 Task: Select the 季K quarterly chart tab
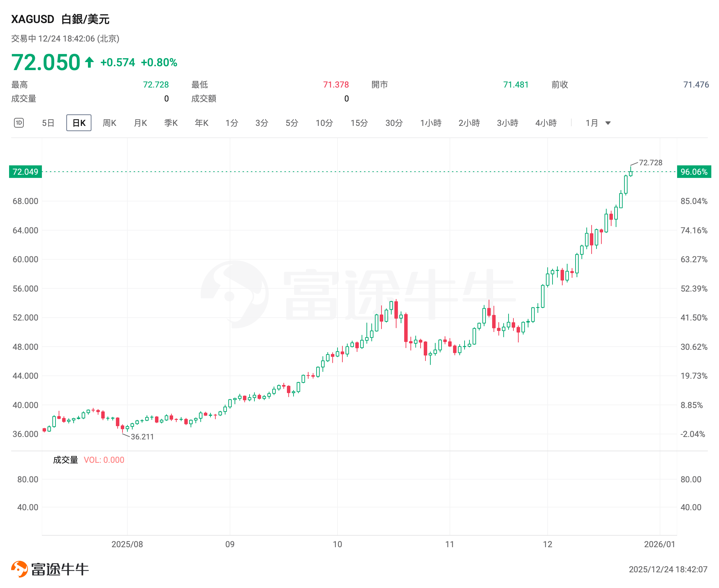tap(171, 123)
